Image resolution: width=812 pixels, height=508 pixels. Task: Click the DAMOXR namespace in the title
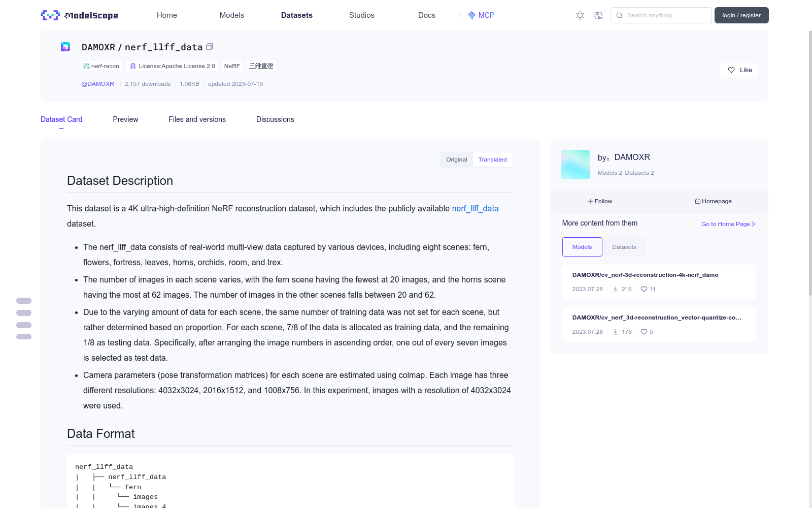click(x=98, y=47)
